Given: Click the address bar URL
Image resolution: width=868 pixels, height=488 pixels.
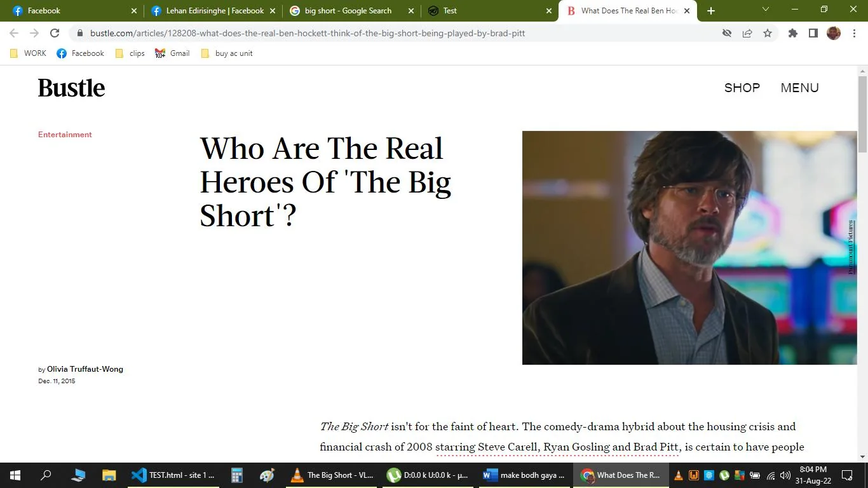Looking at the screenshot, I should click(308, 33).
